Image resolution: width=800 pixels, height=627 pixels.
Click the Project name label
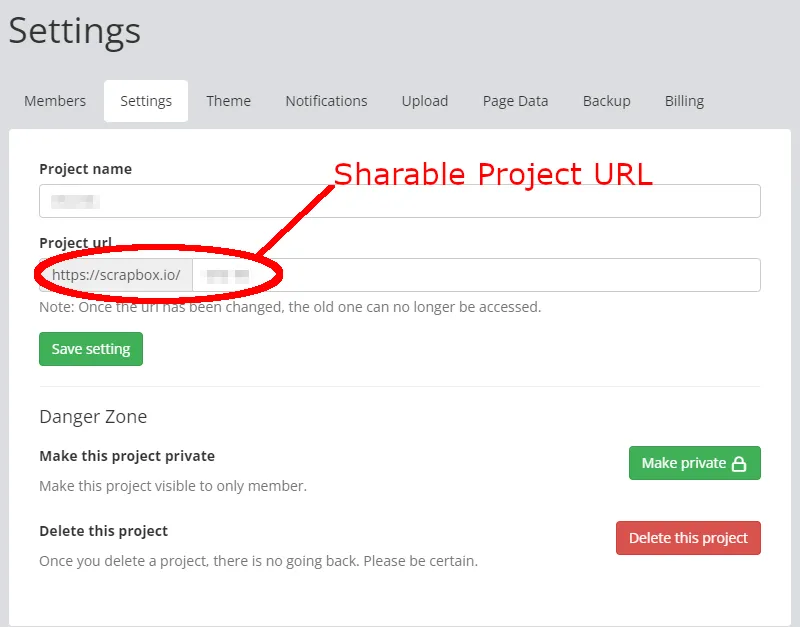[85, 169]
